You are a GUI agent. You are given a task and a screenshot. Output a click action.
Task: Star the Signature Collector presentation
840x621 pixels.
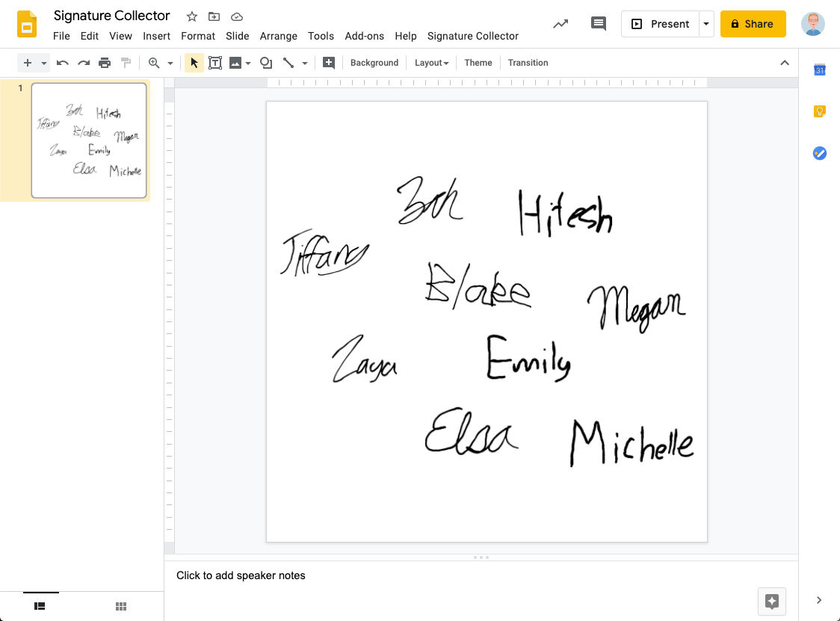point(192,16)
